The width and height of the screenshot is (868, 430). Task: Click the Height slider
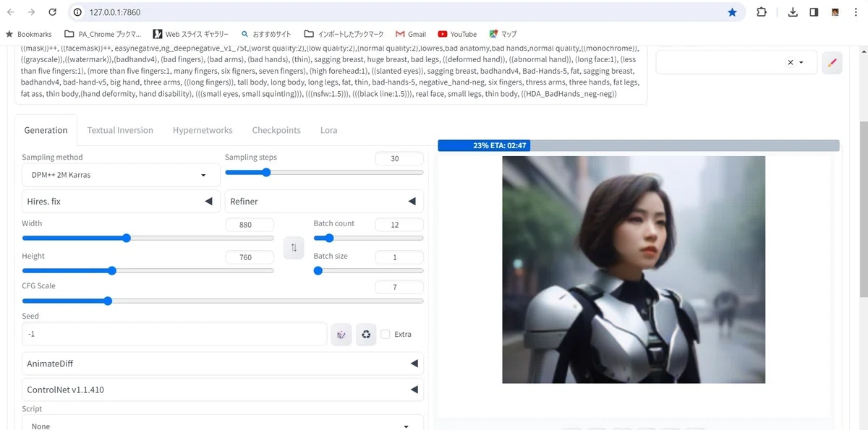pos(148,271)
